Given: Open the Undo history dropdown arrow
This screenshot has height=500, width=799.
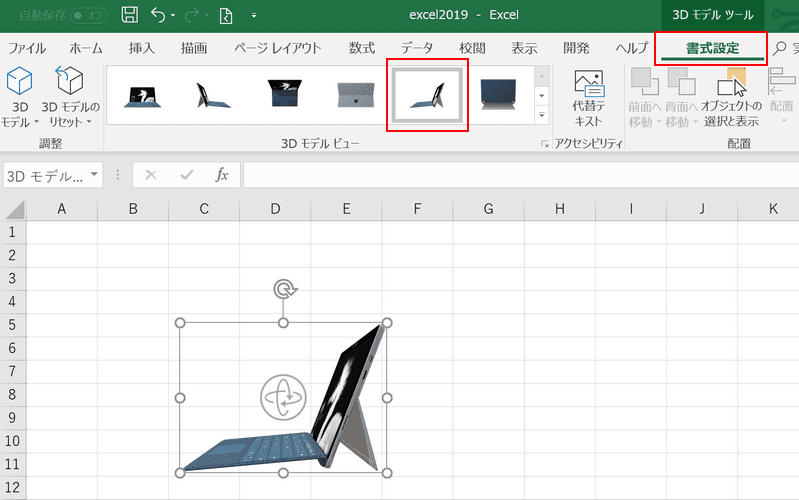Looking at the screenshot, I should (x=173, y=15).
